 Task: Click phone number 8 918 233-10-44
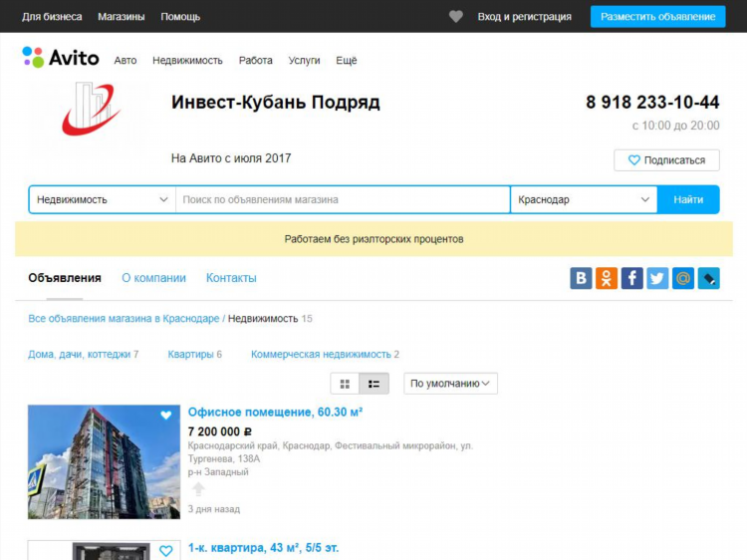coord(652,102)
